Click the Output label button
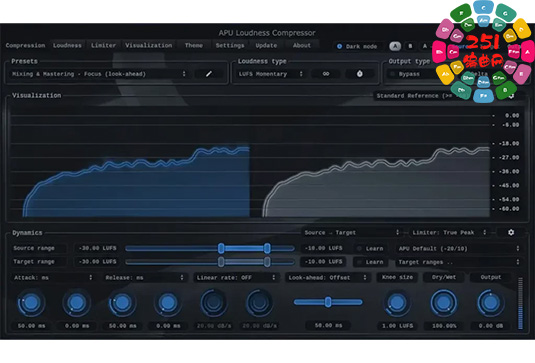 pyautogui.click(x=491, y=277)
